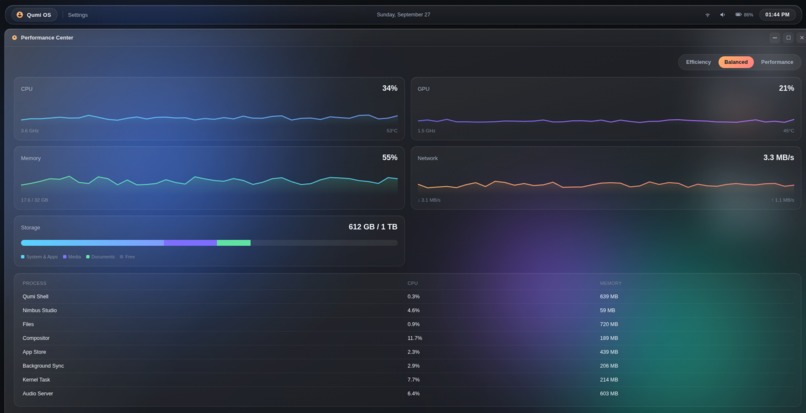This screenshot has width=806, height=413.
Task: Select the Files process row
Action: pyautogui.click(x=407, y=325)
